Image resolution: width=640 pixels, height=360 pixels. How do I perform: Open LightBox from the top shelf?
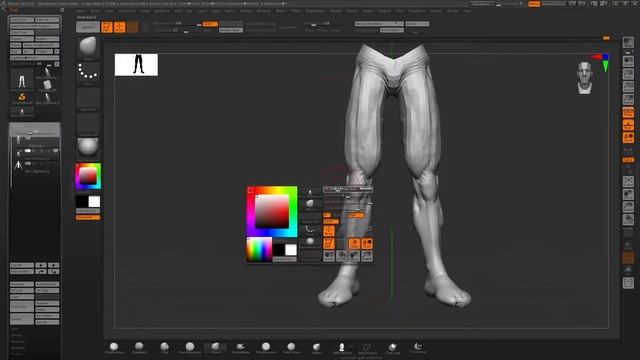coord(88,27)
